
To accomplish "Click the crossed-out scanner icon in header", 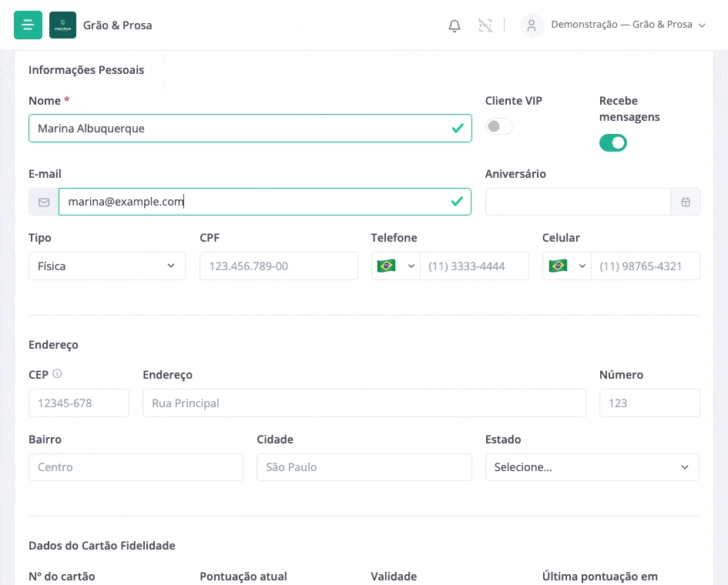I will coord(485,25).
